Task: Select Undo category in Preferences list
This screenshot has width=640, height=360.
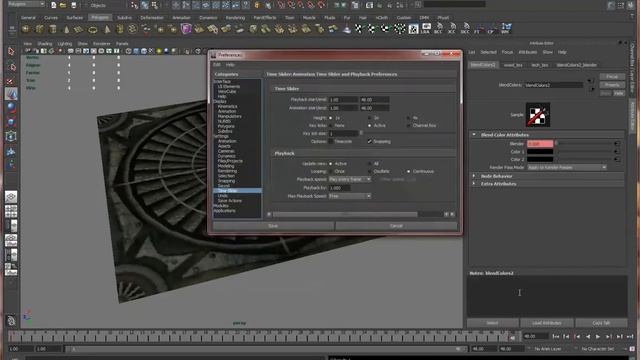Action: click(x=223, y=196)
